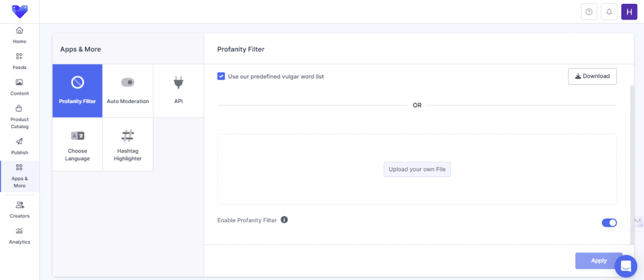The image size is (644, 280).
Task: Open the notifications bell
Action: pos(609,11)
